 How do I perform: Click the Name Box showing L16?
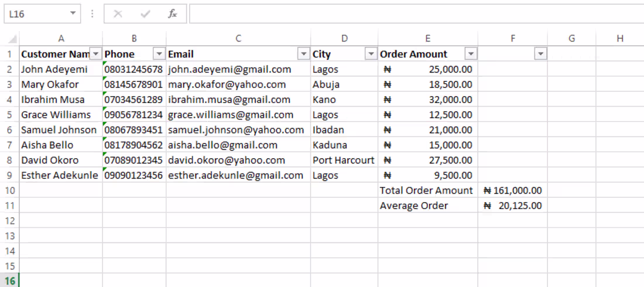click(x=43, y=14)
